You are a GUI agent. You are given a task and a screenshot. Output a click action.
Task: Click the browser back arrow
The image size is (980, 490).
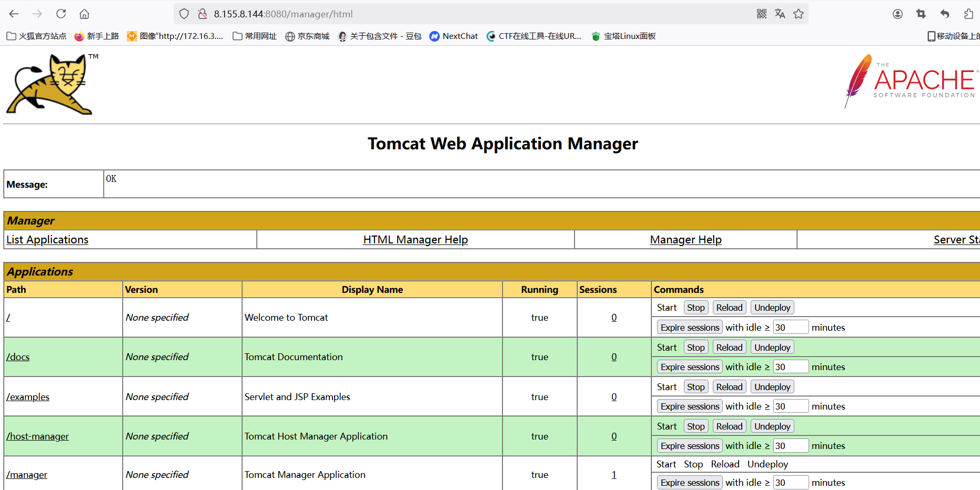coord(14,14)
